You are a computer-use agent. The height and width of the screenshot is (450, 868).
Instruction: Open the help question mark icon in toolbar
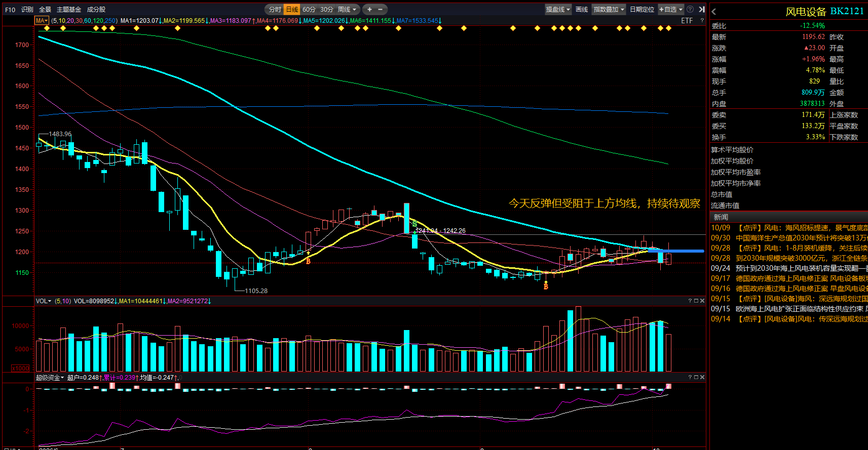690,9
